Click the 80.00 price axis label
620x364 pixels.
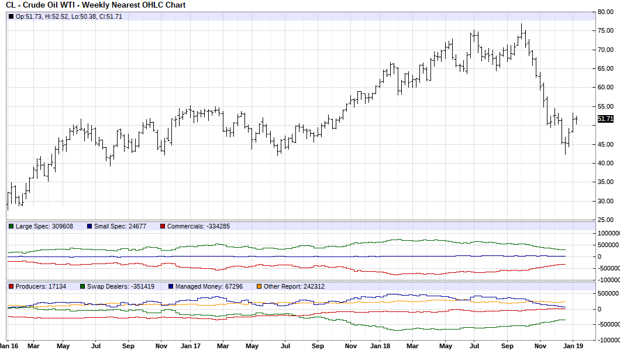[x=607, y=11]
